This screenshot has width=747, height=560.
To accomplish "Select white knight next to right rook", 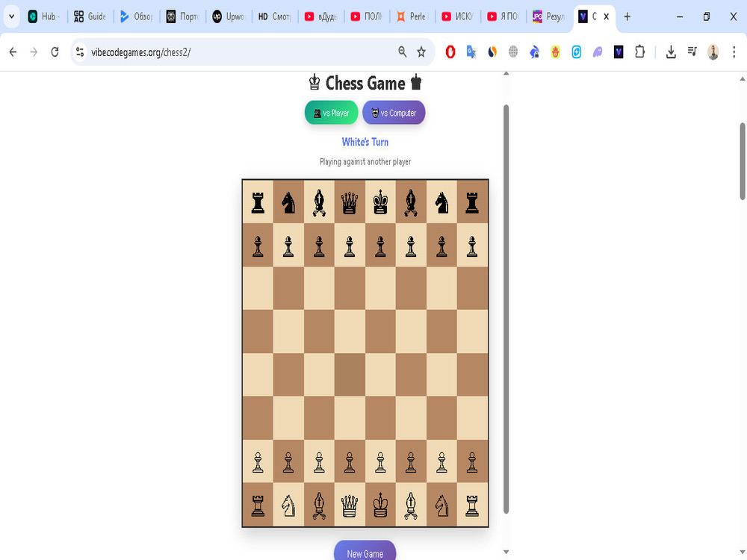I will 441,505.
